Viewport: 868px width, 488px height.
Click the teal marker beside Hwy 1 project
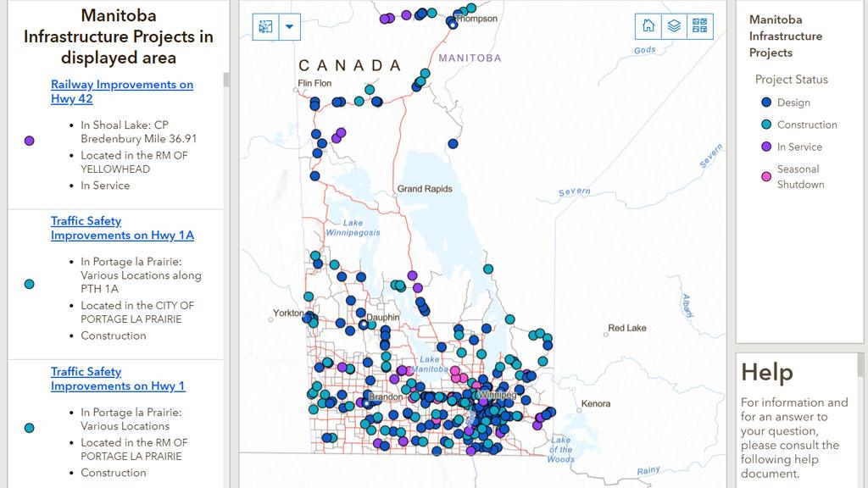30,429
